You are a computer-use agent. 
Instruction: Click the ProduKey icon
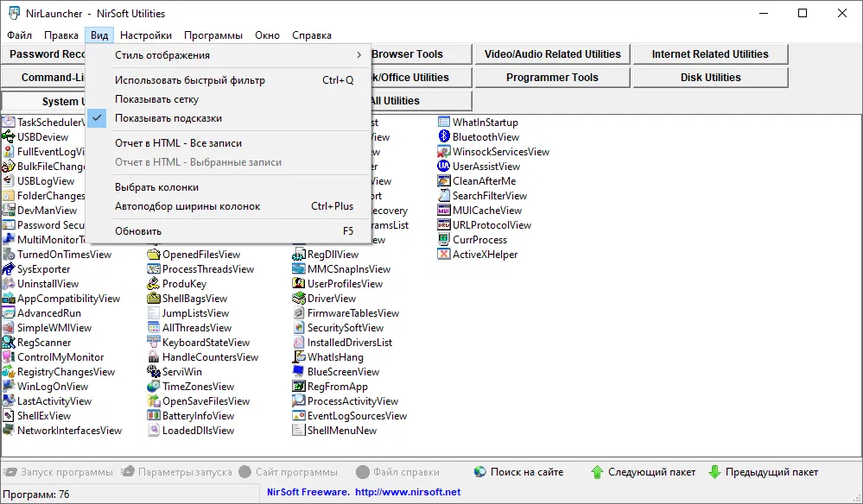[x=154, y=284]
